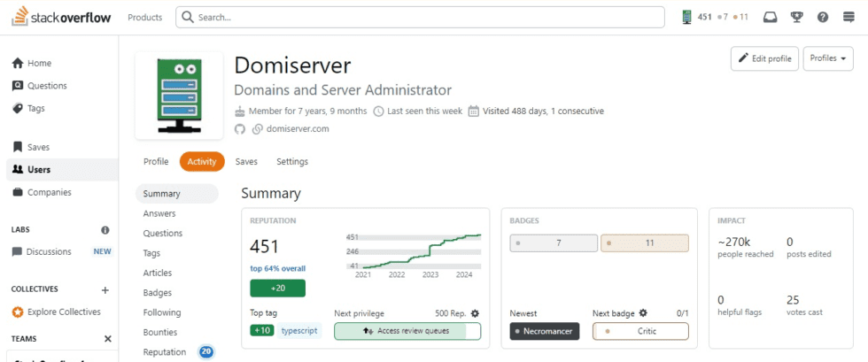868x362 pixels.
Task: Add a collective with plus icon
Action: click(x=105, y=289)
